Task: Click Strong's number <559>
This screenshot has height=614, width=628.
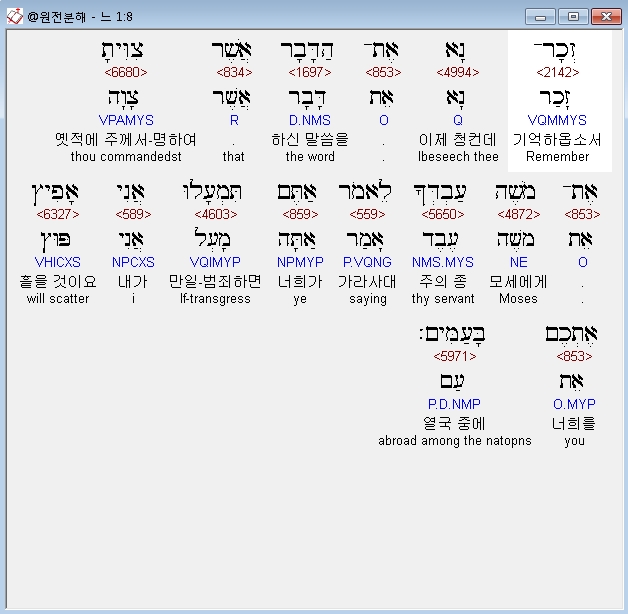Action: [x=367, y=215]
